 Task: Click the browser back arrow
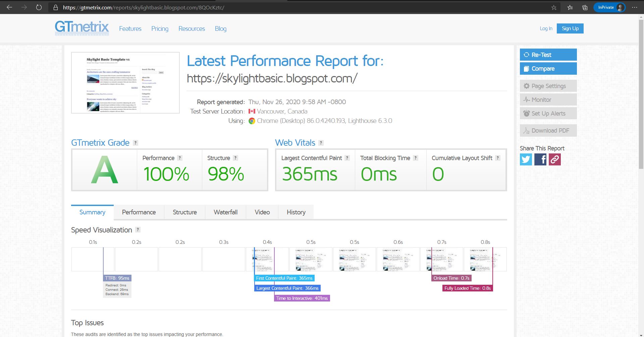pyautogui.click(x=9, y=7)
